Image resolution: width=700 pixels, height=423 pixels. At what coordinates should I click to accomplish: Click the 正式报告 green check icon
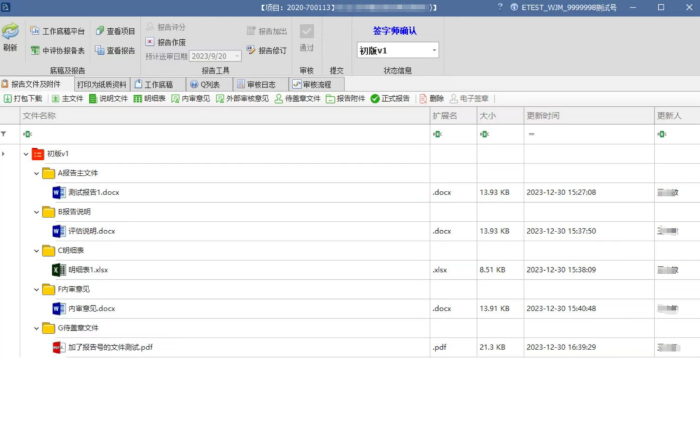pos(375,99)
